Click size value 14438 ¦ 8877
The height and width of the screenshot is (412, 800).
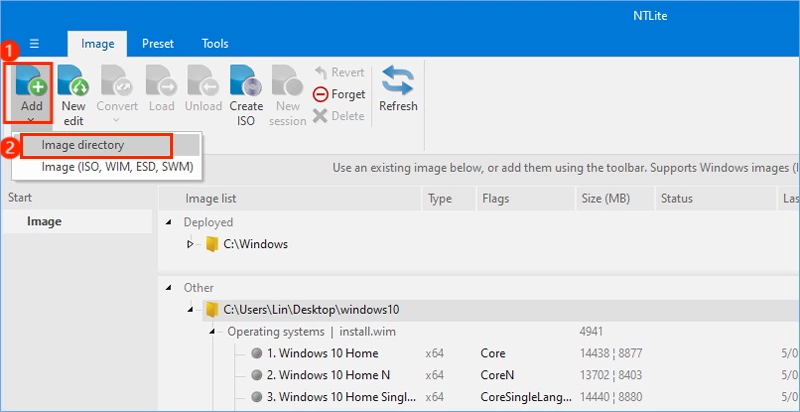[611, 353]
